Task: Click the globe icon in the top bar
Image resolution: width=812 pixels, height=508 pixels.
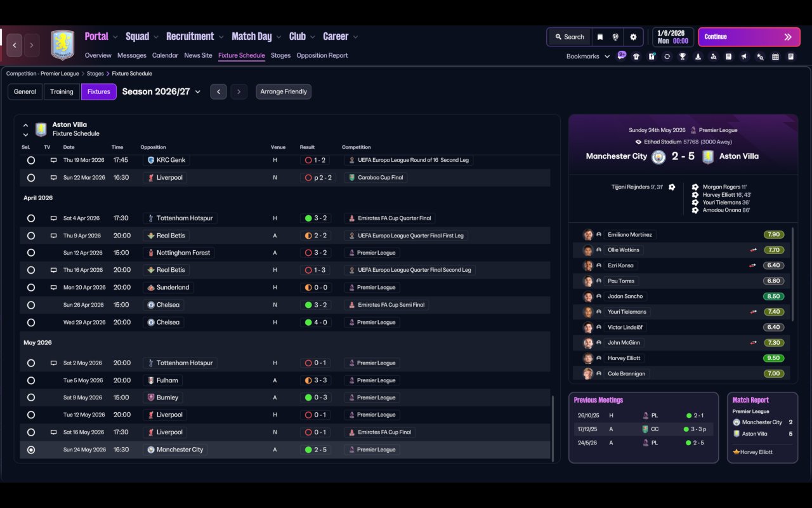Action: [x=615, y=37]
